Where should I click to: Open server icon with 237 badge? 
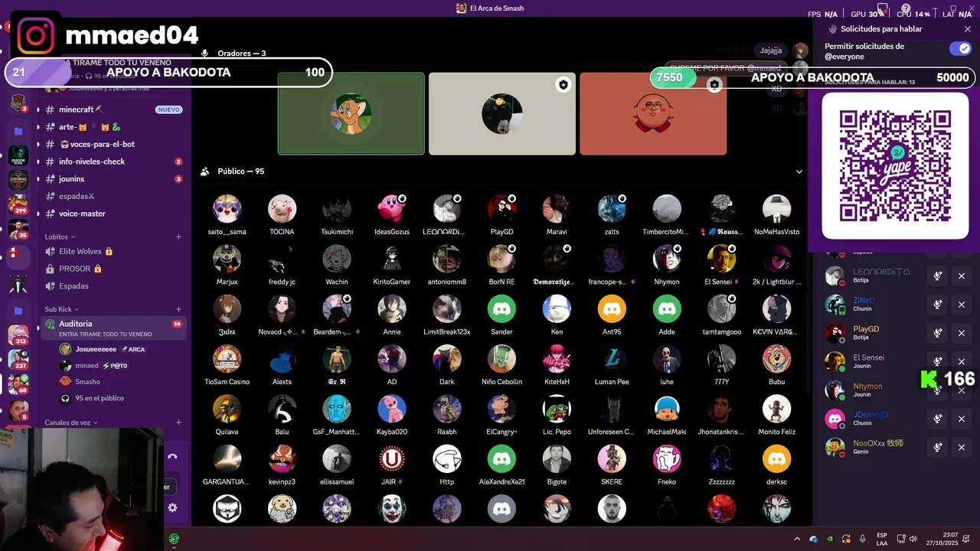tap(18, 359)
